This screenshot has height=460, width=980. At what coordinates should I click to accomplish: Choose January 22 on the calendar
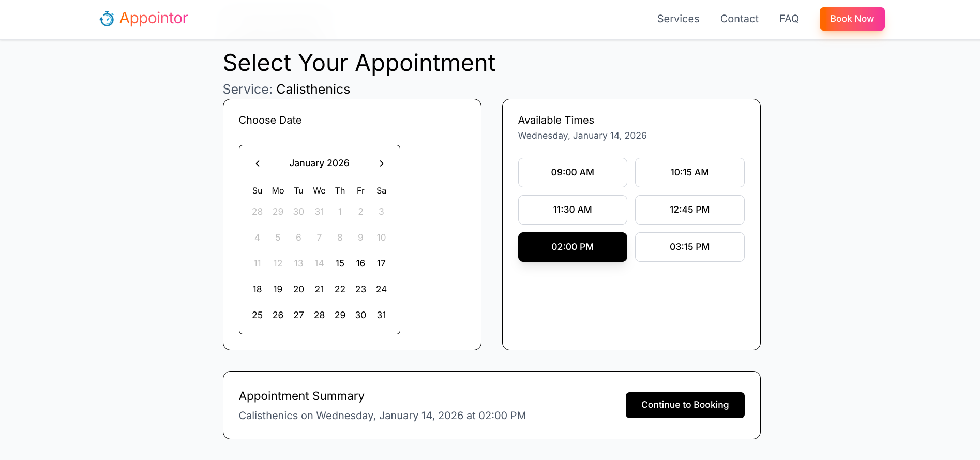point(340,289)
